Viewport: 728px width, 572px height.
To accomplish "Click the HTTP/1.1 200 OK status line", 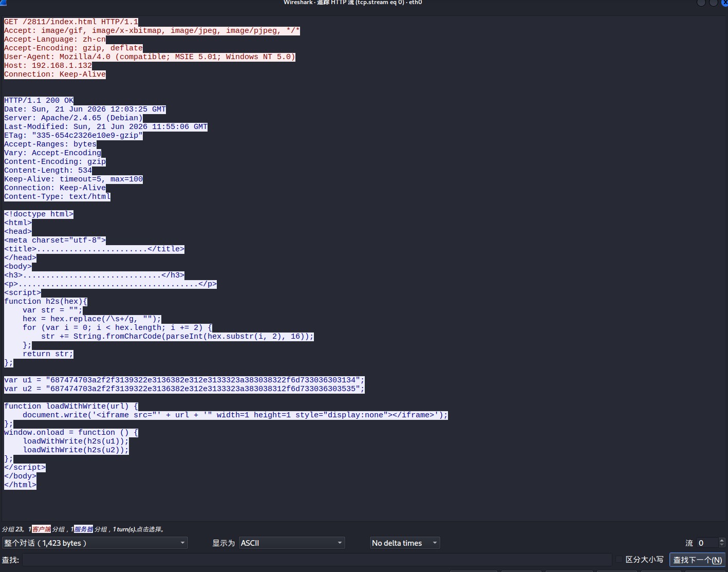I will tap(39, 100).
